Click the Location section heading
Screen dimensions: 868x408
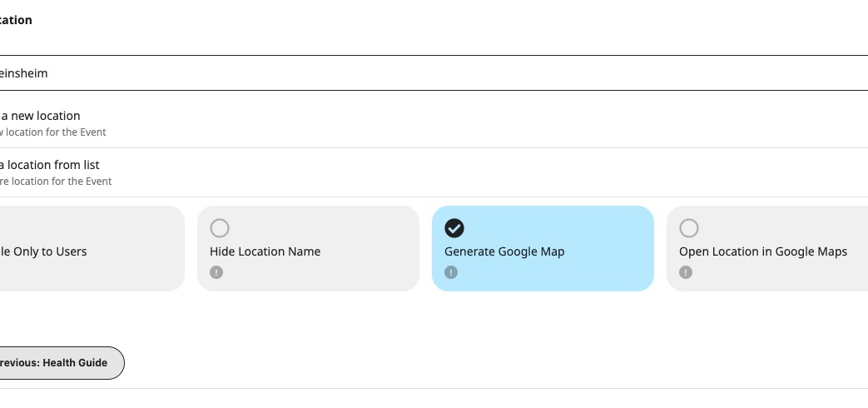click(17, 20)
